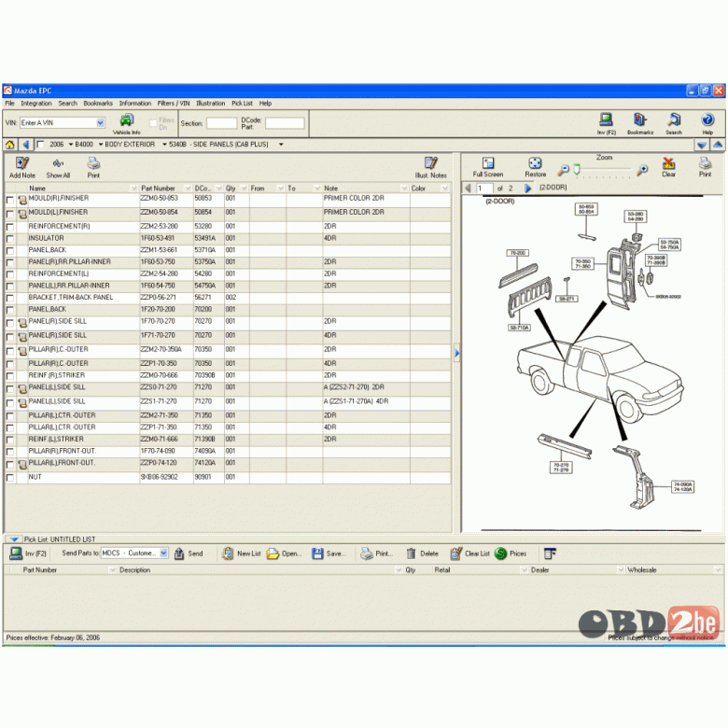Viewport: 728px width, 728px height.
Task: Expand the B4000 model dropdown arrow
Action: coord(100,145)
